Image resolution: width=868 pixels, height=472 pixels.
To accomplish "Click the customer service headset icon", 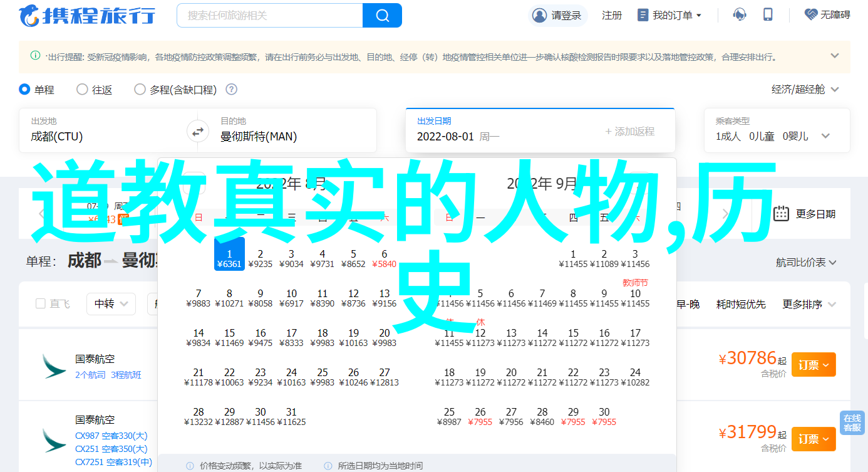I will click(x=740, y=15).
